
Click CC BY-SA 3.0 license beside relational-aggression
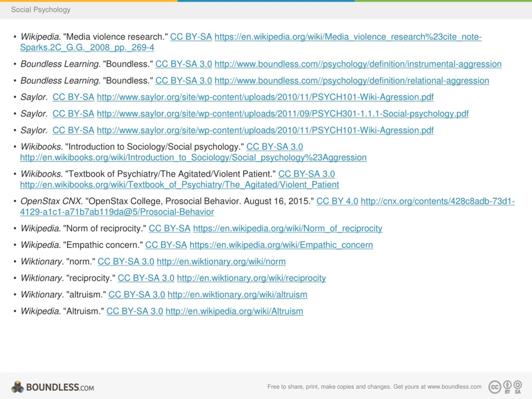point(183,81)
